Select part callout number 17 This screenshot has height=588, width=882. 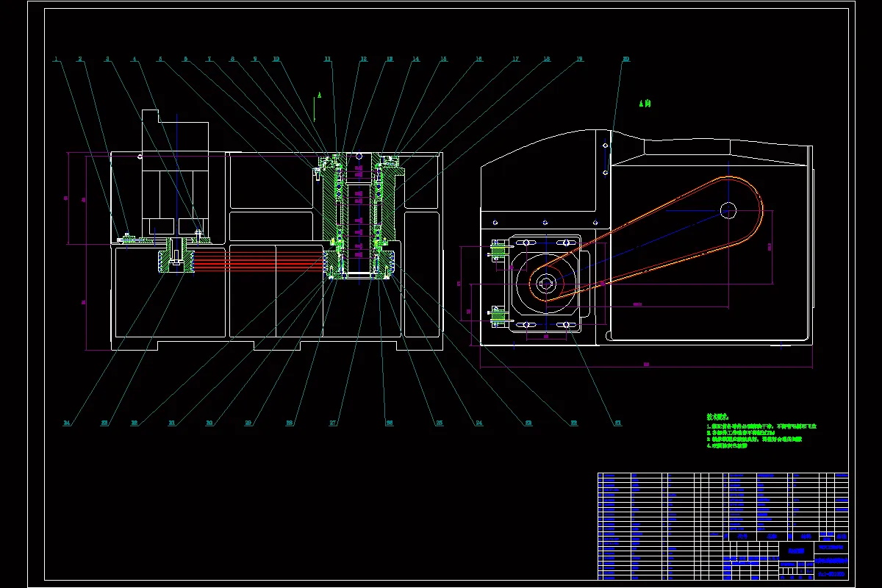[x=515, y=60]
